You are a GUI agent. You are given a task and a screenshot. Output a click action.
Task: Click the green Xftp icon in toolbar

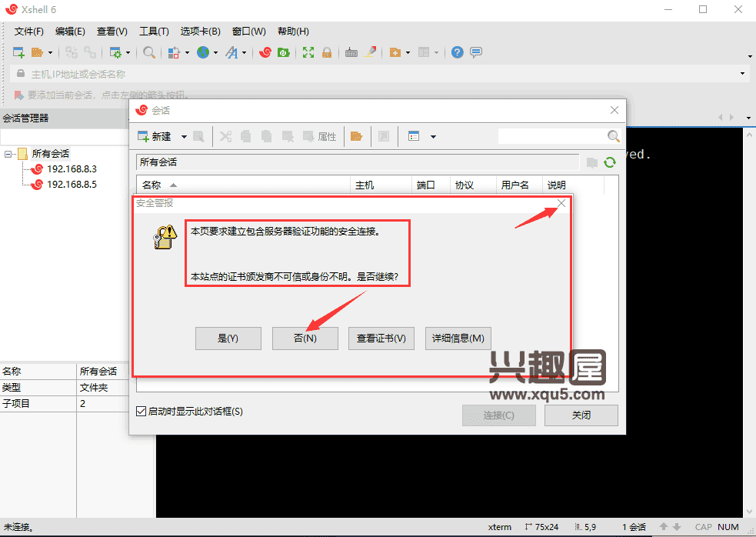point(284,52)
